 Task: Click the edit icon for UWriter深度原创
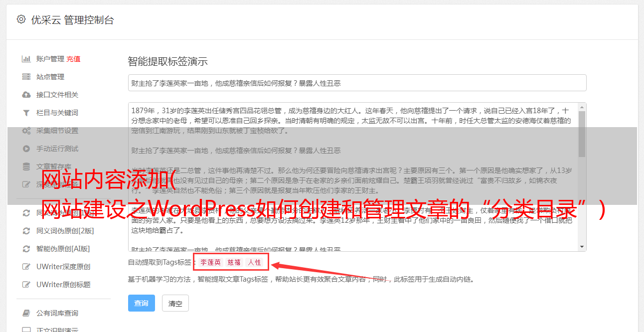coord(26,267)
